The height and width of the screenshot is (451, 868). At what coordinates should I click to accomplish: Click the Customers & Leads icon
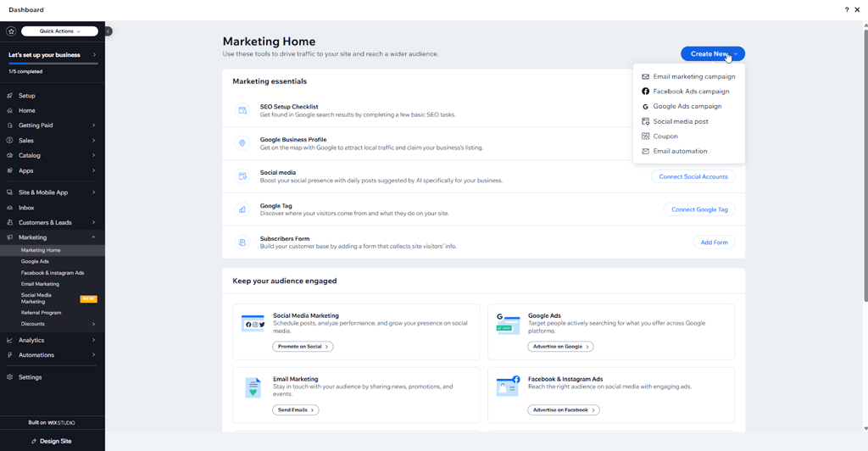9,222
